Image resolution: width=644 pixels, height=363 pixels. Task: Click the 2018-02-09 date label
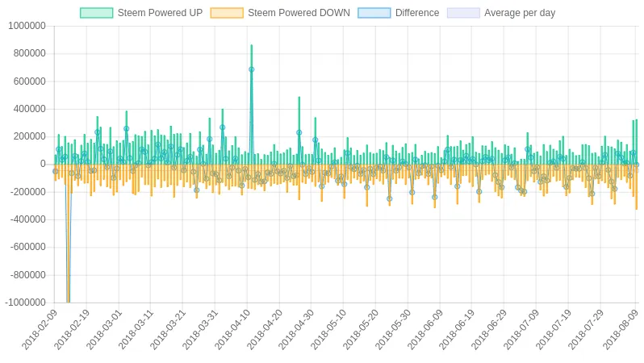click(40, 329)
